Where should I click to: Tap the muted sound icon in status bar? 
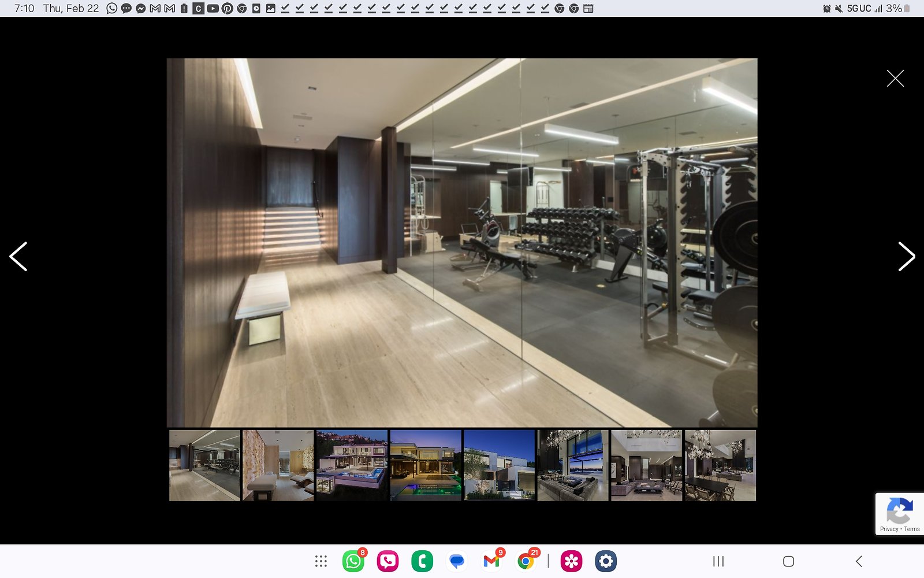(839, 8)
